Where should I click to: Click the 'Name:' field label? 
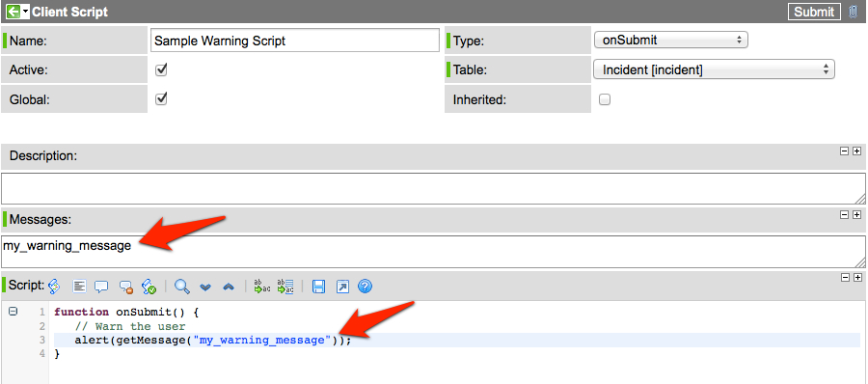point(29,41)
